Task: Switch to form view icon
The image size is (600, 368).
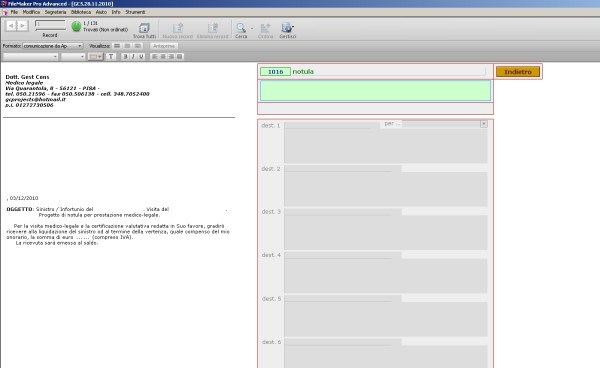Action: click(x=117, y=46)
